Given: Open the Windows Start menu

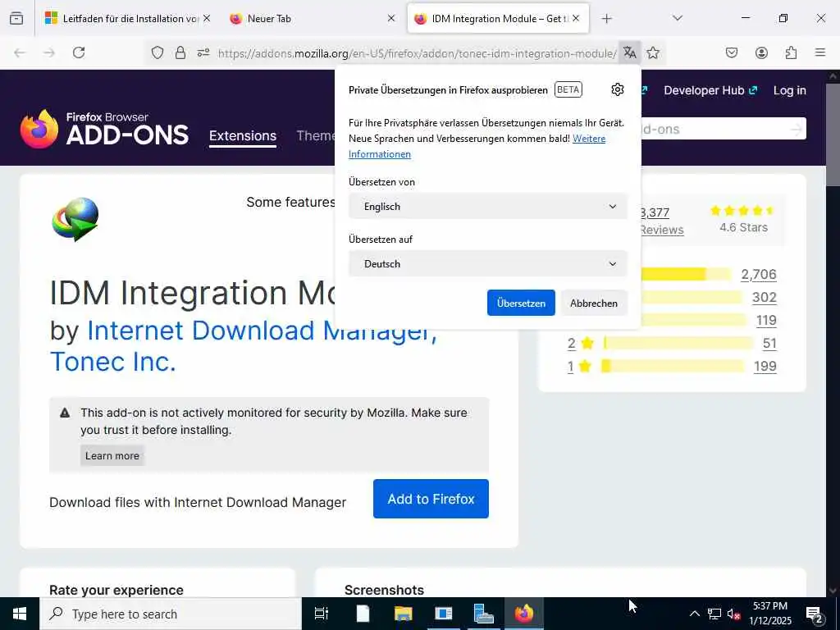Looking at the screenshot, I should point(20,614).
